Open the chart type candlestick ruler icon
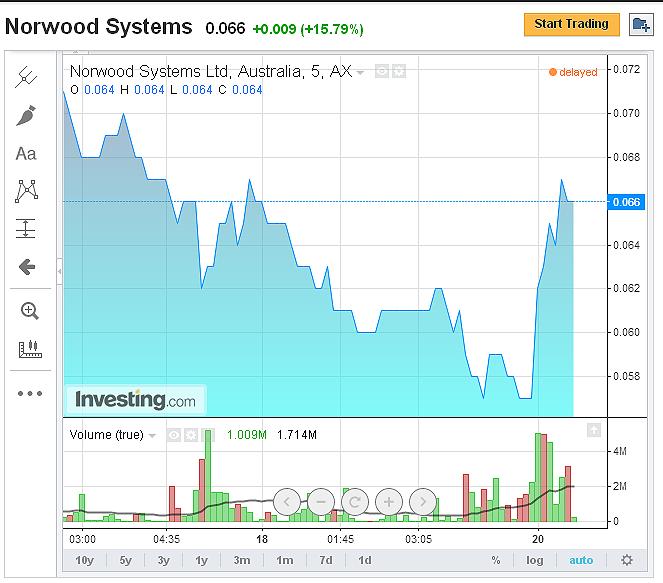Image resolution: width=663 pixels, height=583 pixels. pyautogui.click(x=29, y=349)
